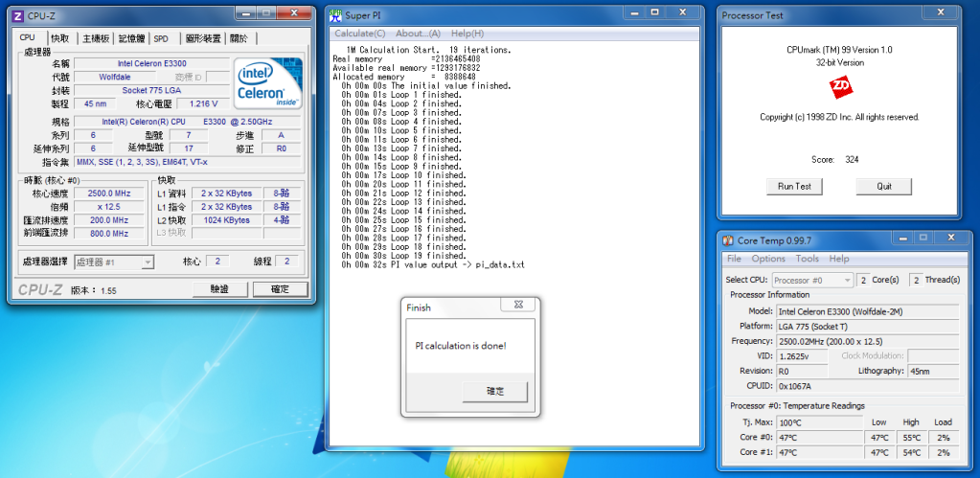Click the 核心電壓 value 1.216 V

tap(203, 103)
